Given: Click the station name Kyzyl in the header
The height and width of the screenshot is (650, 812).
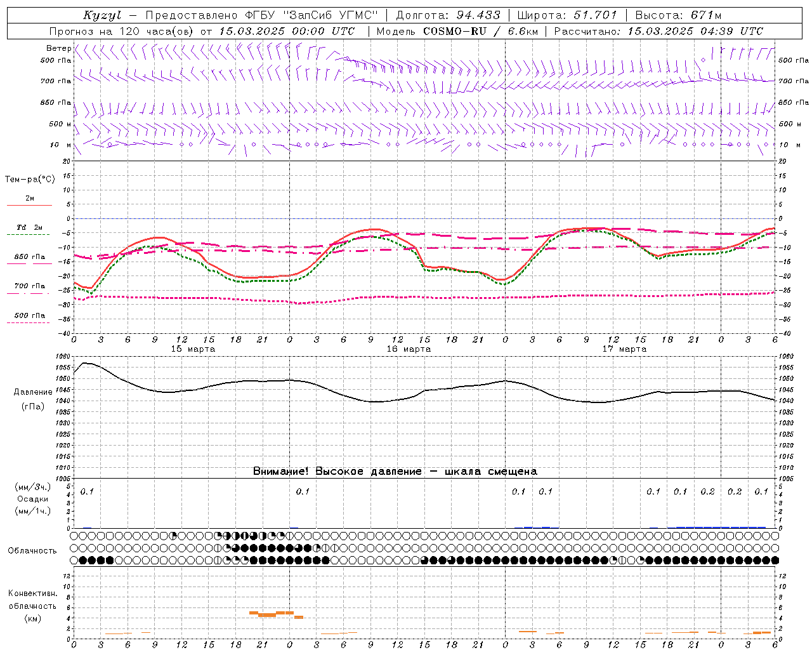Looking at the screenshot, I should [102, 15].
